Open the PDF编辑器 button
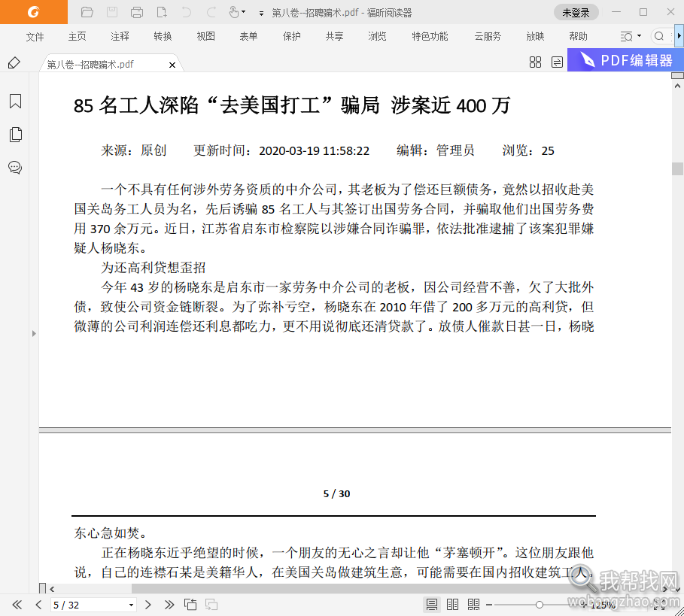The image size is (684, 616). point(625,60)
